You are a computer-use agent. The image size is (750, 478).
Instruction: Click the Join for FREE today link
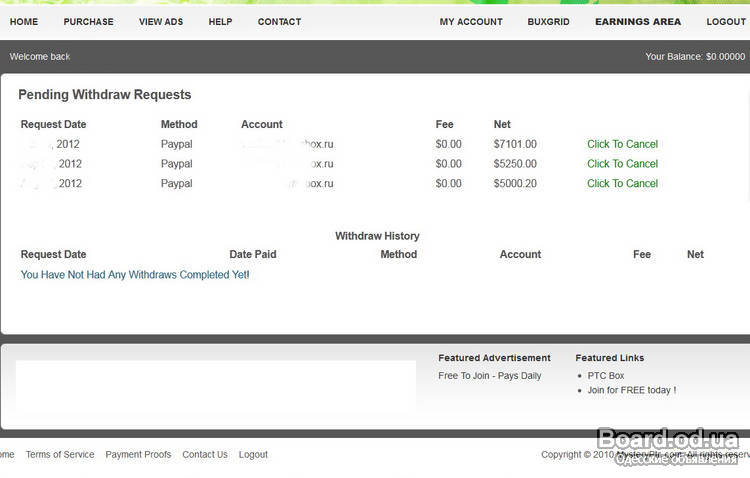631,390
